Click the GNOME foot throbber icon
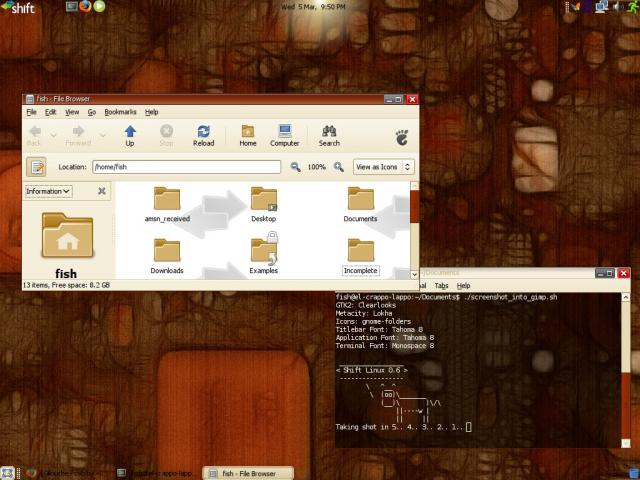 (x=402, y=138)
